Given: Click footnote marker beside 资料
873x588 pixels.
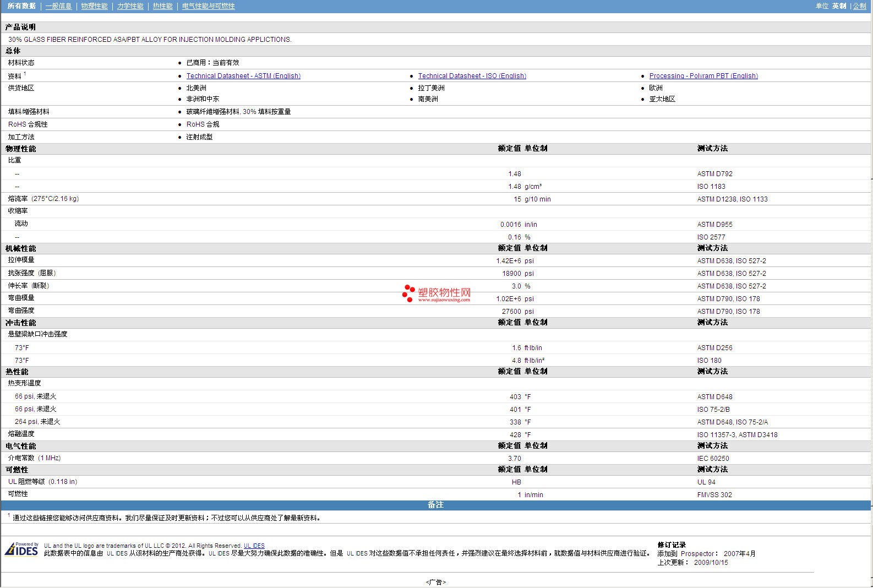Looking at the screenshot, I should 25,74.
